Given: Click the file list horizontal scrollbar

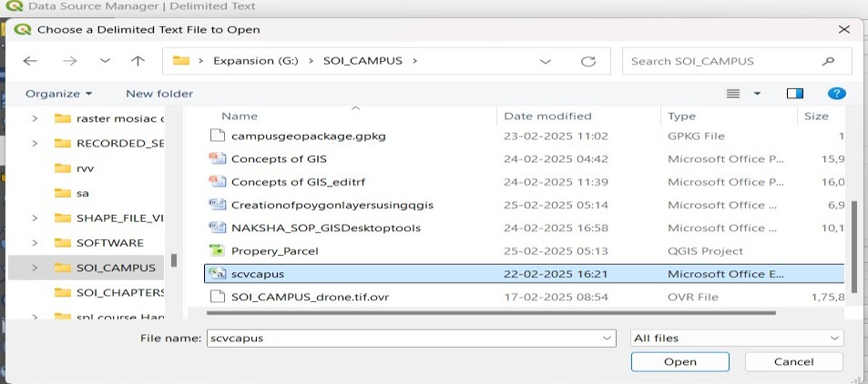Looking at the screenshot, I should click(491, 313).
